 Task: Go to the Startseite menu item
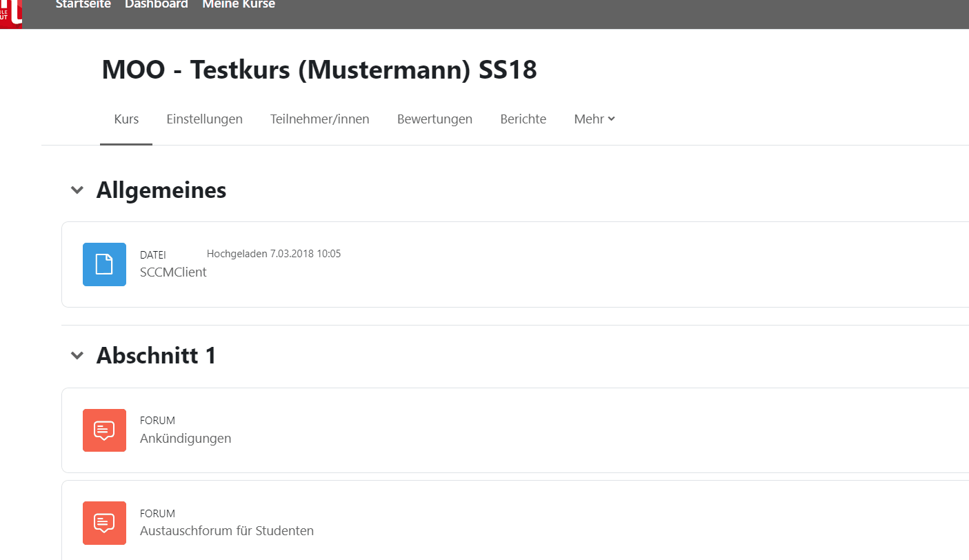pos(83,4)
